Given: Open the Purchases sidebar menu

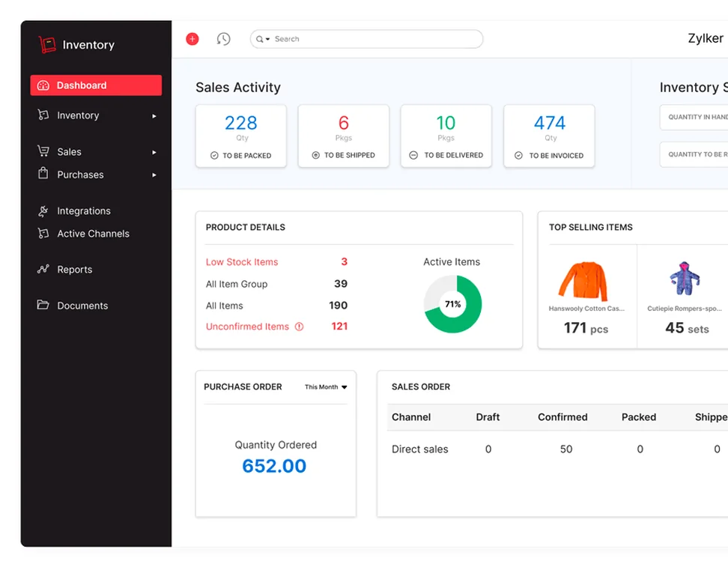Looking at the screenshot, I should click(x=96, y=175).
